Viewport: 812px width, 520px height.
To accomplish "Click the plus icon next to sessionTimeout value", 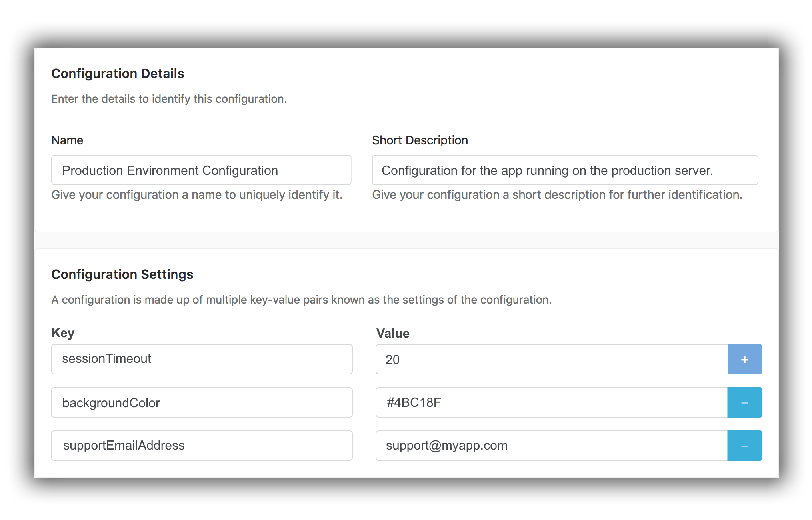I will tap(744, 359).
